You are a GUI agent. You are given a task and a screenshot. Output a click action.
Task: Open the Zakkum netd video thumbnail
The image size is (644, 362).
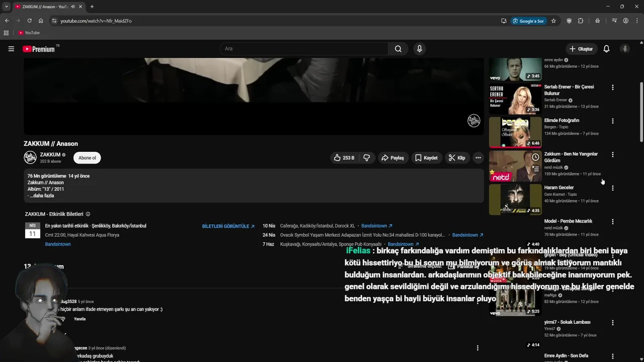coord(515,166)
